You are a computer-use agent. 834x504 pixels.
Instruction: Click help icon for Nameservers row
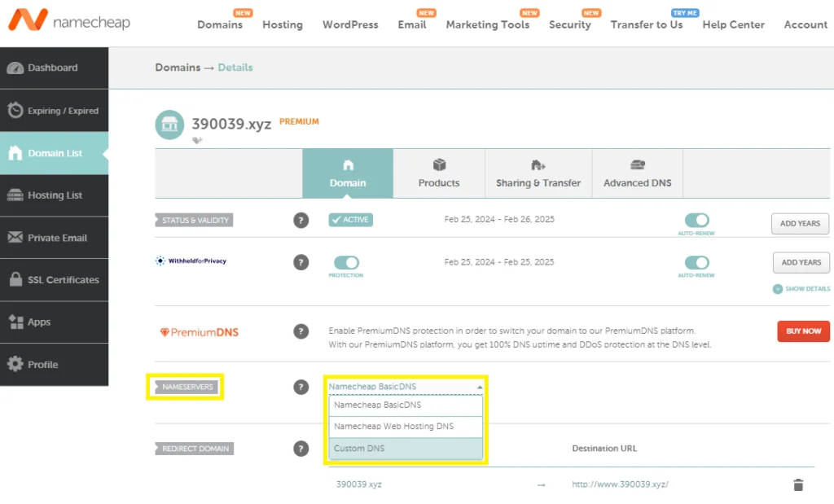(x=301, y=387)
